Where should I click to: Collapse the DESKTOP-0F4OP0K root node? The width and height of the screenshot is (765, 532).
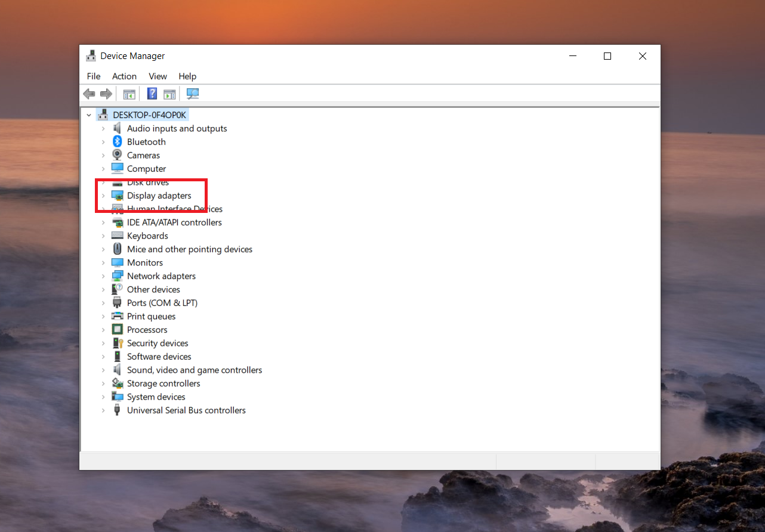click(89, 115)
